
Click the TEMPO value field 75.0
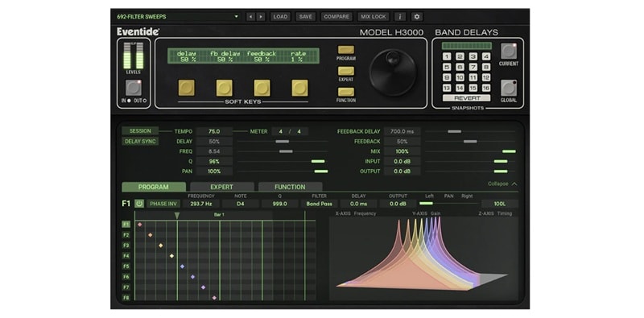click(x=214, y=131)
